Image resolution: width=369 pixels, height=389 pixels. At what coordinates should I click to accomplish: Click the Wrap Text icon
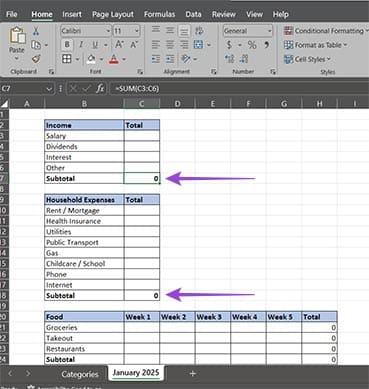pyautogui.click(x=199, y=31)
